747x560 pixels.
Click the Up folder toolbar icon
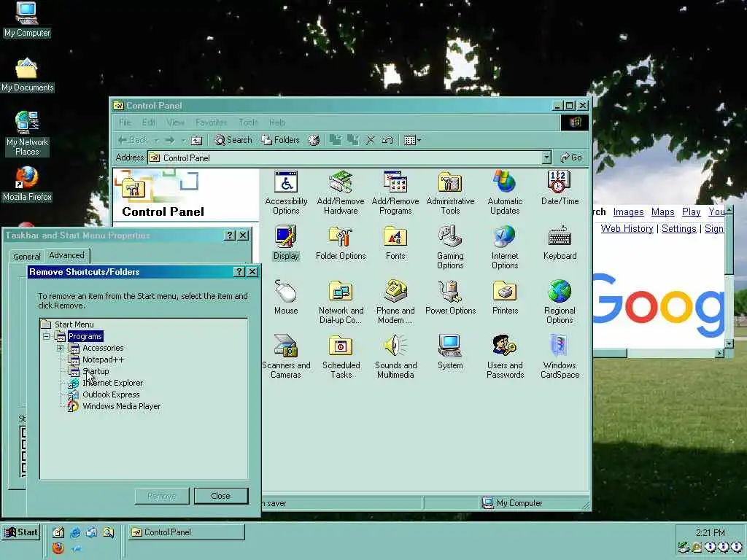click(196, 140)
